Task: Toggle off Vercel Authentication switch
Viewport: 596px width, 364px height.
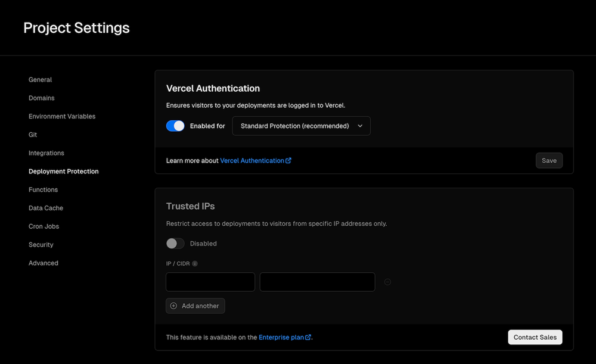Action: coord(175,126)
